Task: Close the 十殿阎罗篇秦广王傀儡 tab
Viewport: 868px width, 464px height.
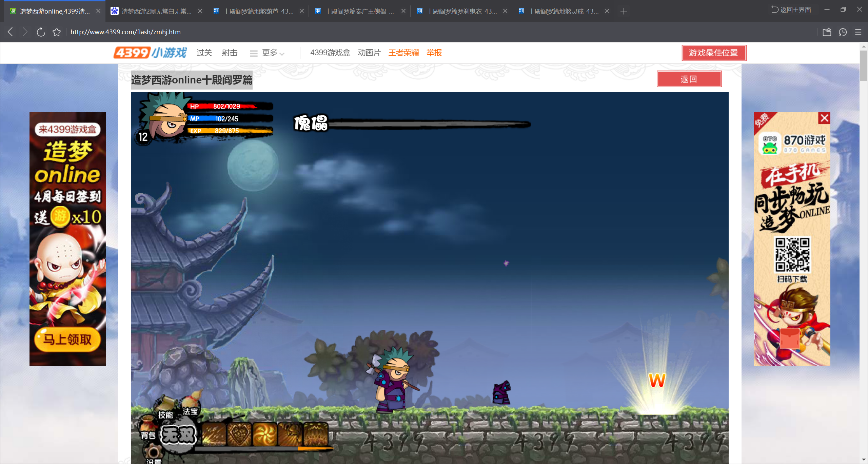Action: click(x=403, y=11)
